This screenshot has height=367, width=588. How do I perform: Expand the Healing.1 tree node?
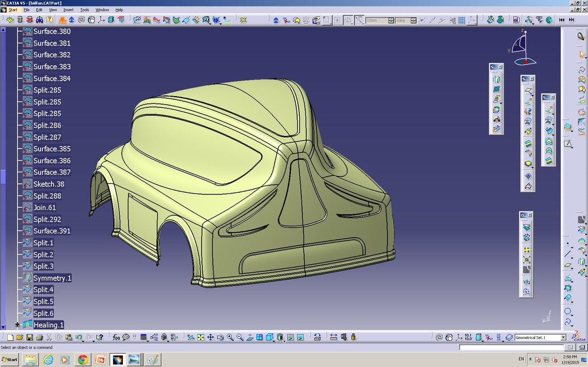pos(18,325)
